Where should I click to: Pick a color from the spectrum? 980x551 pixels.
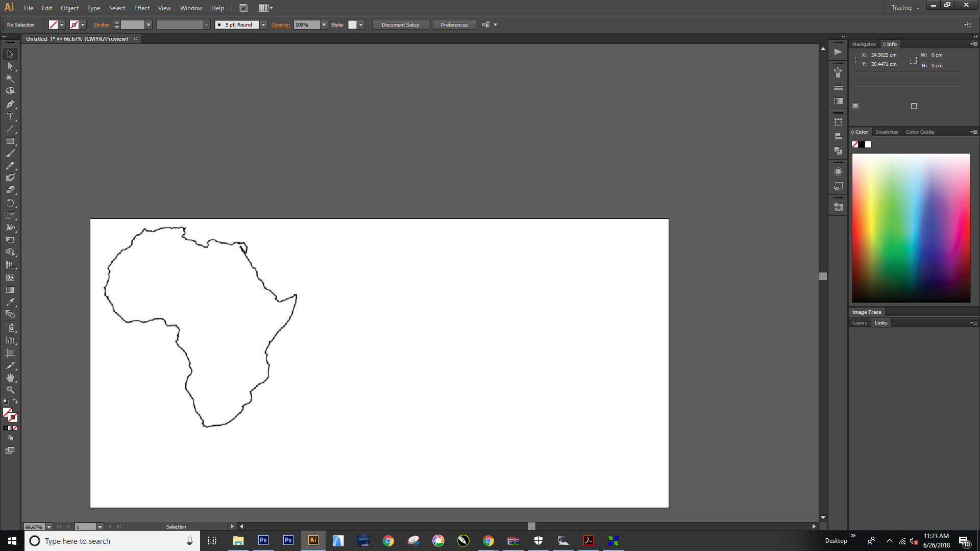[x=911, y=227]
